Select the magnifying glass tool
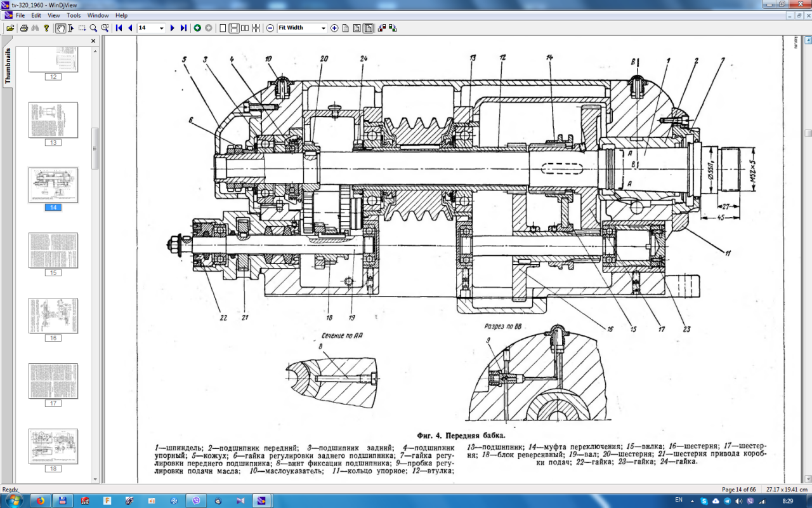This screenshot has width=812, height=508. [x=93, y=28]
